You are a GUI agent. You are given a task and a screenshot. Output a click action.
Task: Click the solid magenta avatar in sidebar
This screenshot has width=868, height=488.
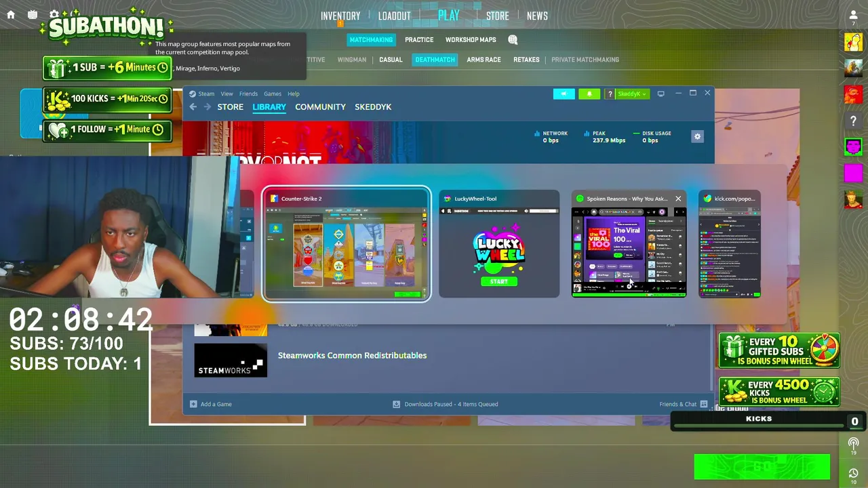tap(853, 174)
